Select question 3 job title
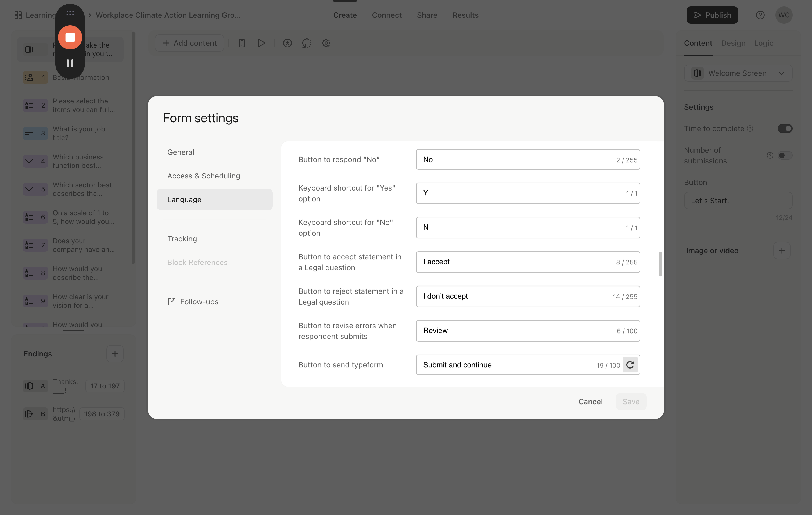Image resolution: width=812 pixels, height=515 pixels. (70, 133)
